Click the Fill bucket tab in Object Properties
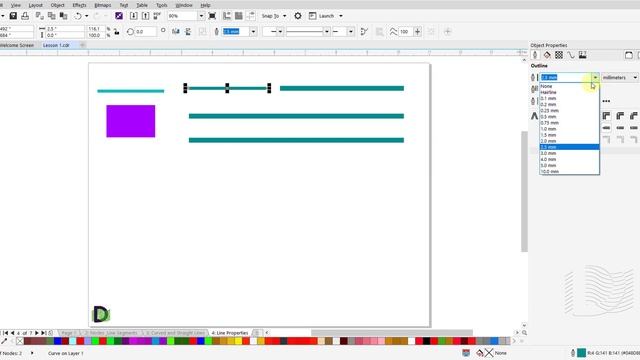The width and height of the screenshot is (640, 360). (x=547, y=55)
